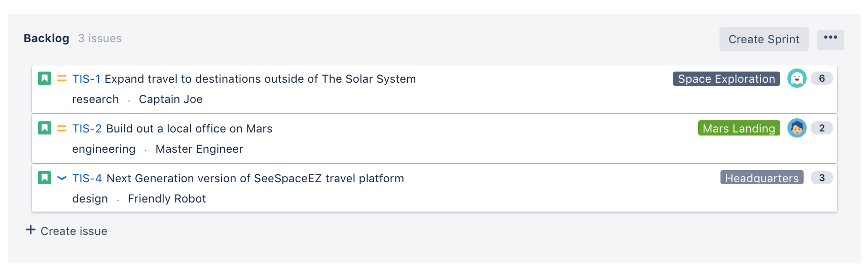
Task: Open the TIS-1 issue key link
Action: tap(86, 79)
